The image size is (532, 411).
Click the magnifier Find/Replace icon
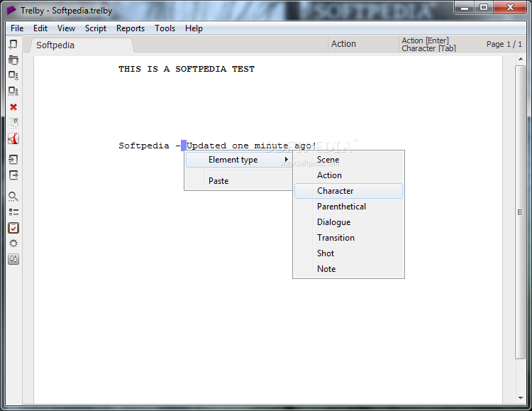point(13,197)
